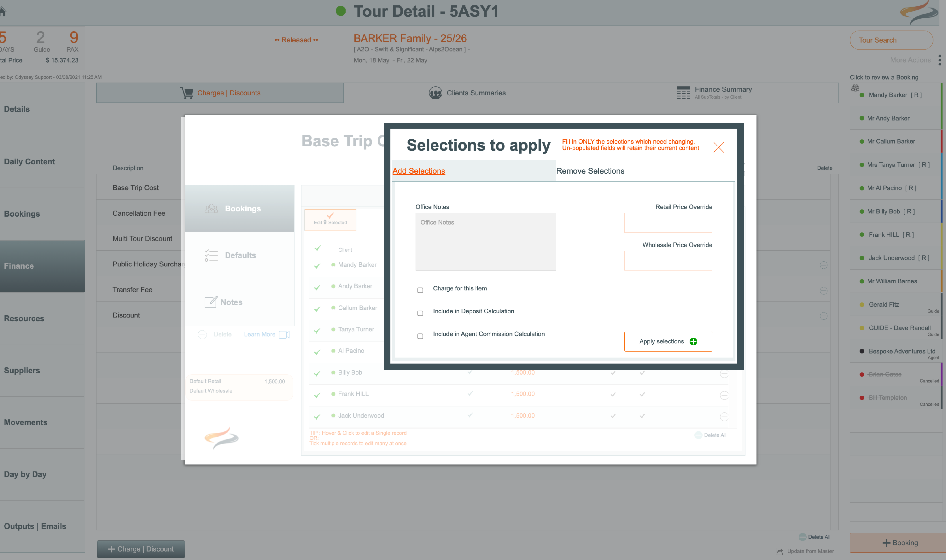Open Resources in the left sidebar
Viewport: 946px width, 560px height.
[x=42, y=318]
